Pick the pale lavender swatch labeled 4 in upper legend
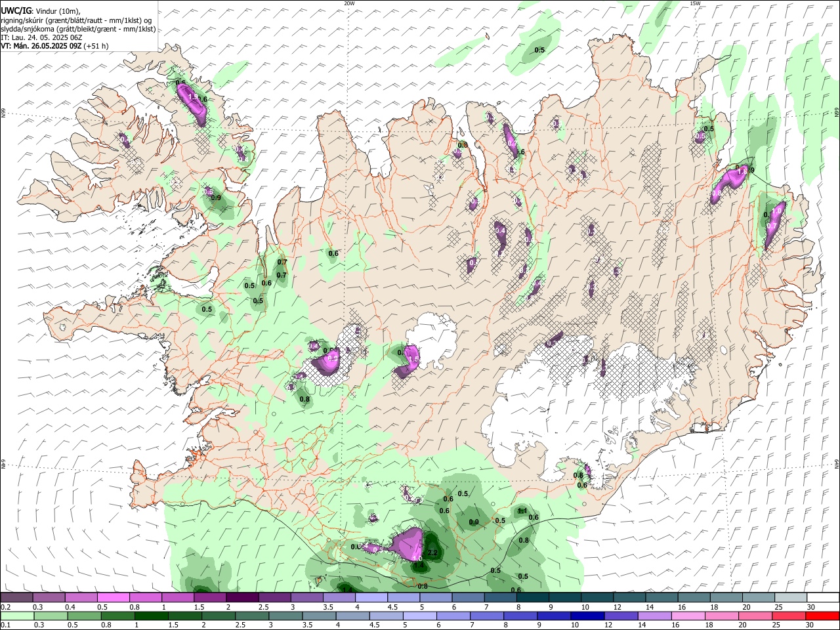 pos(371,598)
